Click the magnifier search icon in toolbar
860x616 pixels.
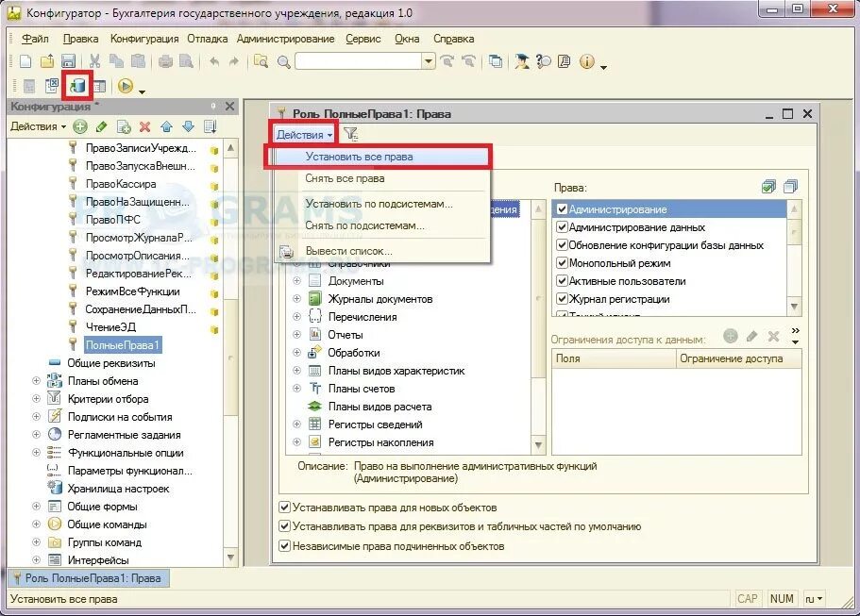283,62
